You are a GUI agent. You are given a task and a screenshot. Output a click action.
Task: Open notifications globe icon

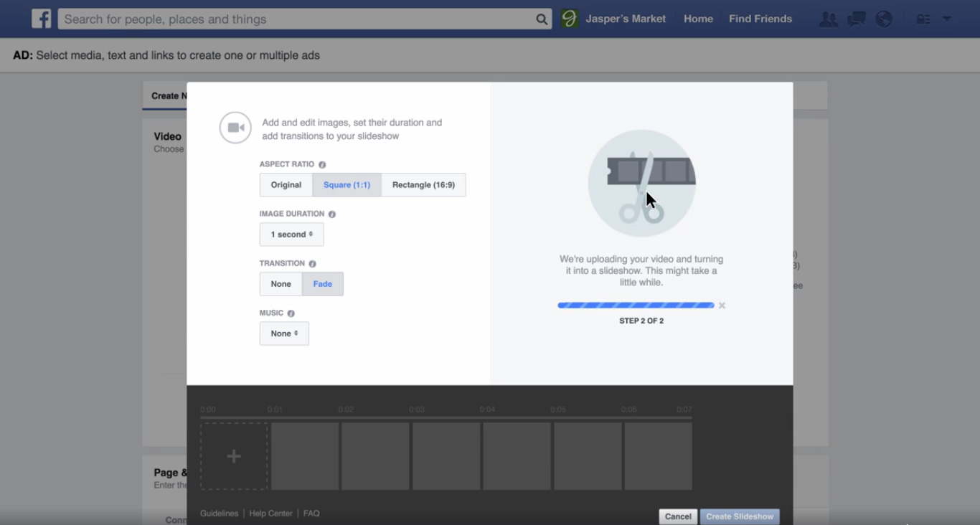pos(884,19)
